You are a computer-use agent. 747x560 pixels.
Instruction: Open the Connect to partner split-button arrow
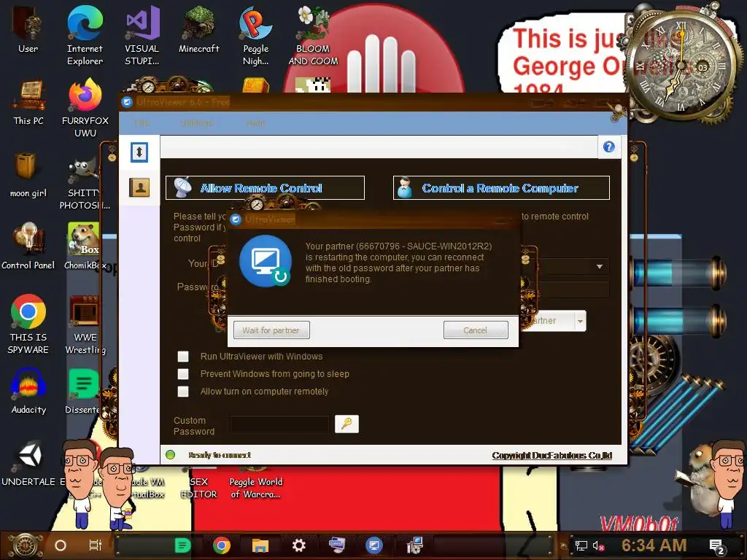580,321
